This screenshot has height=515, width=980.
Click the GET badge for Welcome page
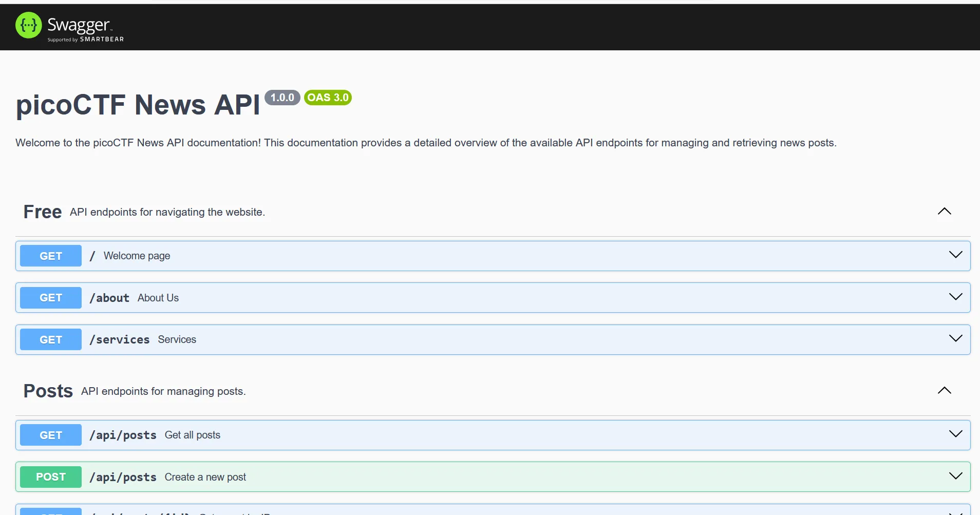(51, 256)
